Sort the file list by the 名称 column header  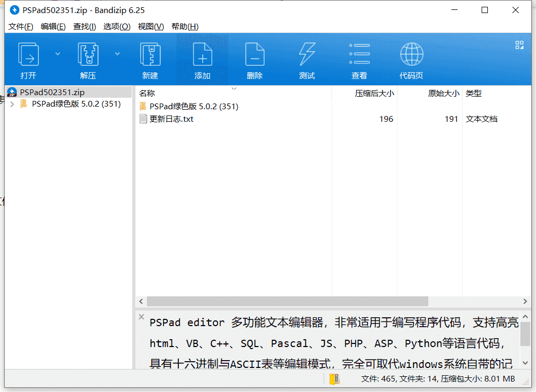tap(233, 94)
